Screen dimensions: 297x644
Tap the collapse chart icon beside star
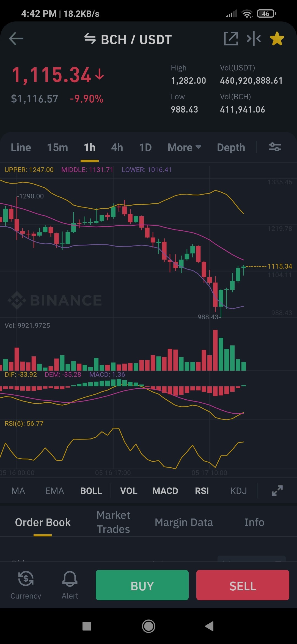[254, 39]
